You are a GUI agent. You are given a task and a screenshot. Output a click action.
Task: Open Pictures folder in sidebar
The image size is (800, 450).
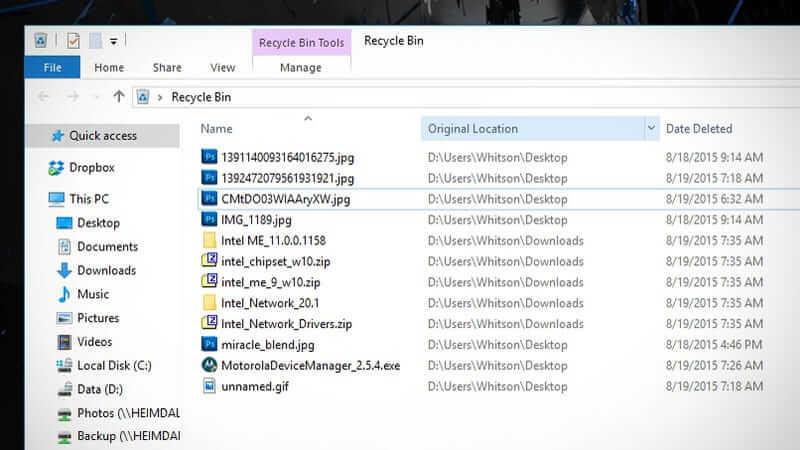point(97,318)
